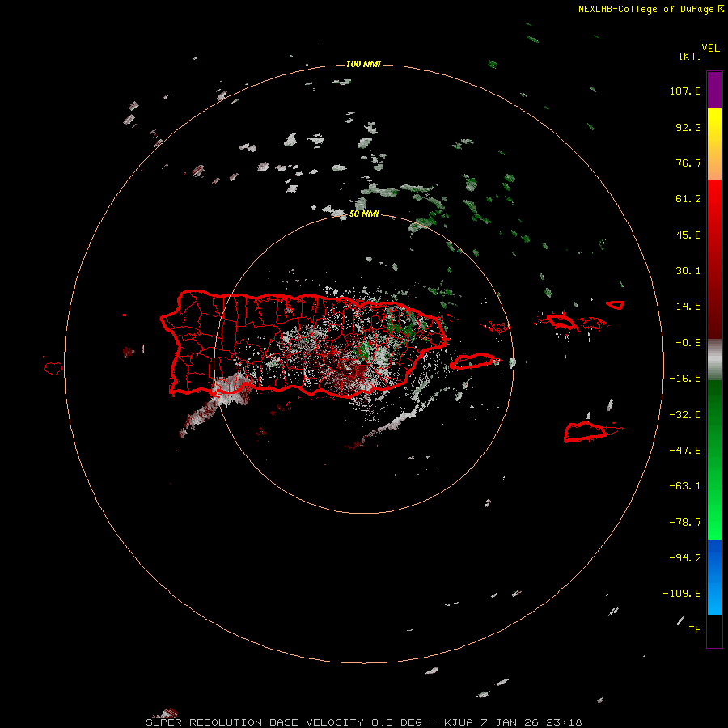728x728 pixels.
Task: Click the NEXLAB-College of DuPage label
Action: click(x=651, y=9)
